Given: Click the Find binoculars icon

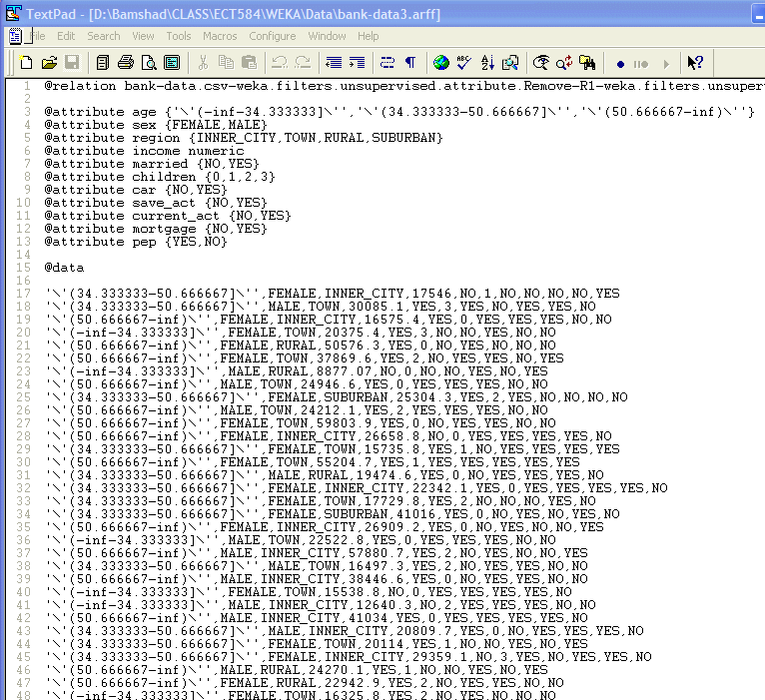Looking at the screenshot, I should click(x=541, y=63).
